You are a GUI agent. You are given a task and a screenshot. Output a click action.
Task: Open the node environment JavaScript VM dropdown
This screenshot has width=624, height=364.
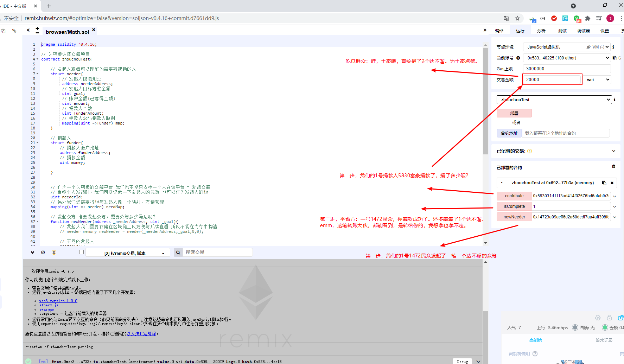(x=567, y=47)
